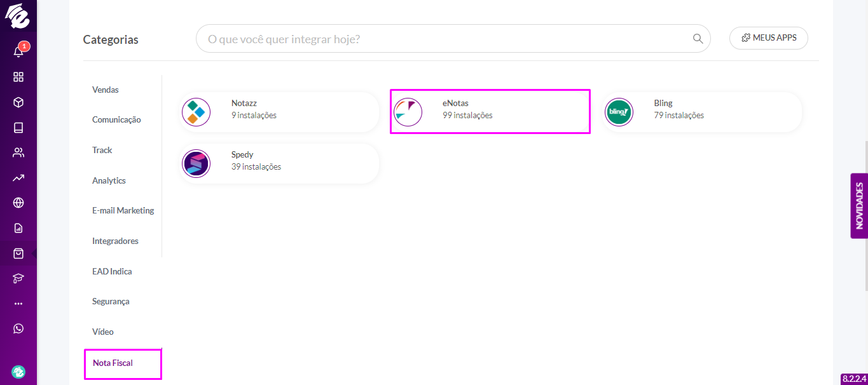The width and height of the screenshot is (868, 385).
Task: Open the WhatsApp icon in sidebar
Action: (18, 328)
